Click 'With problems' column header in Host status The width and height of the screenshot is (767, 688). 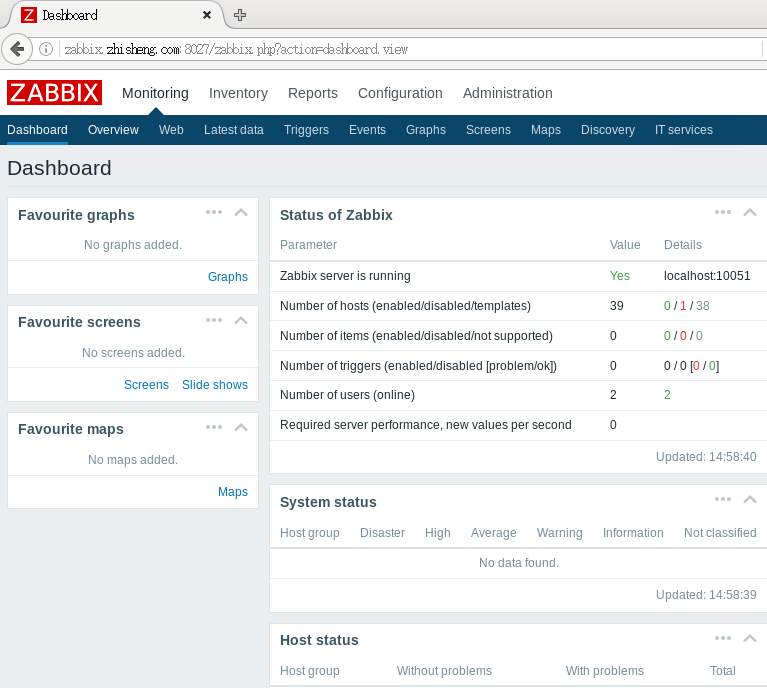[605, 670]
